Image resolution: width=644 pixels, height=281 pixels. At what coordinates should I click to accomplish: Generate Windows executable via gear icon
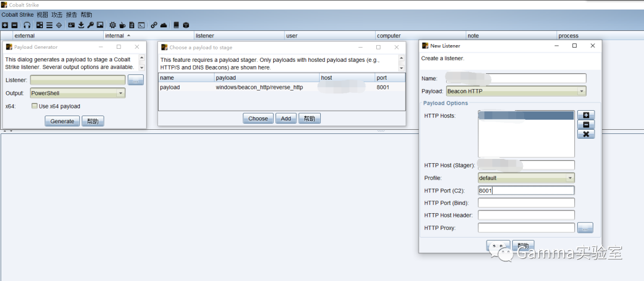pos(113,25)
